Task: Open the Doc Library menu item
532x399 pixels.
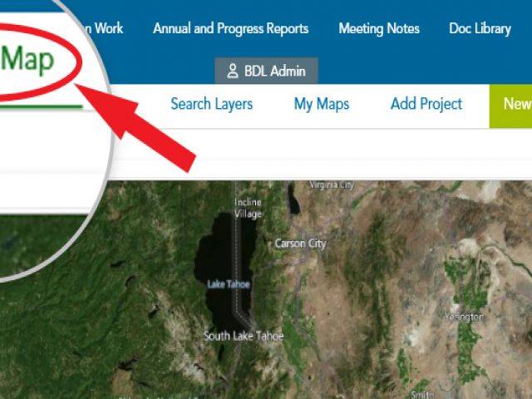Action: pos(480,28)
